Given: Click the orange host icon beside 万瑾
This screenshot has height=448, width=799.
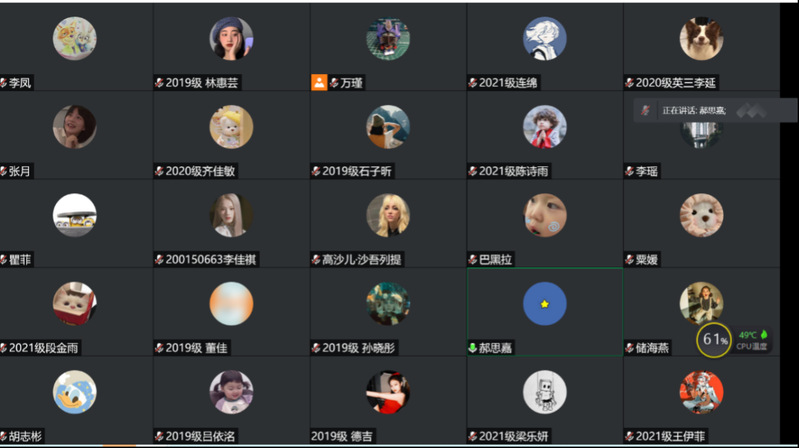Looking at the screenshot, I should point(319,83).
